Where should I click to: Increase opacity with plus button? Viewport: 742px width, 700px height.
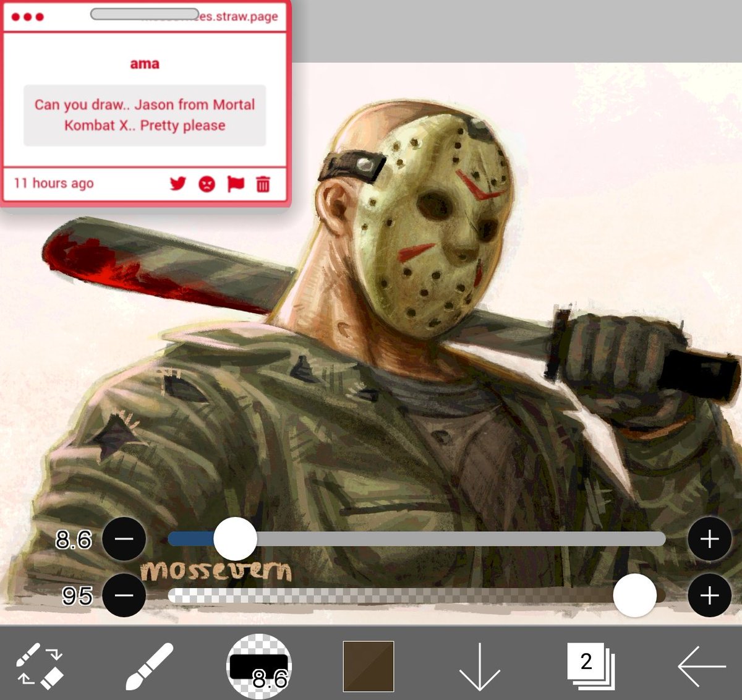(709, 595)
